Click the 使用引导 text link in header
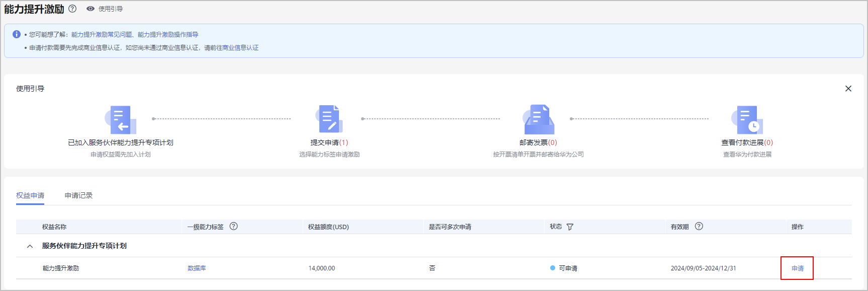This screenshot has width=868, height=291. [111, 9]
